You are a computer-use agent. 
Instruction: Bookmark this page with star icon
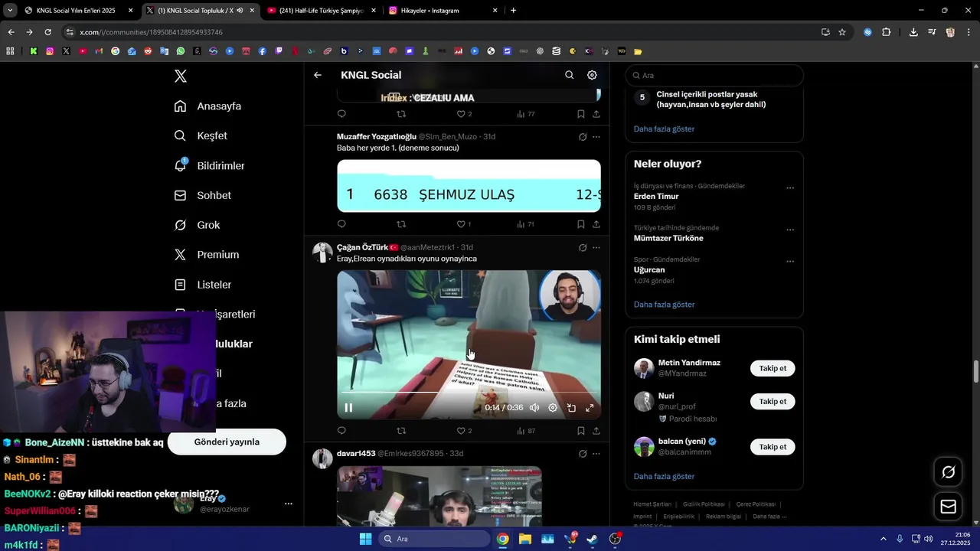click(842, 32)
